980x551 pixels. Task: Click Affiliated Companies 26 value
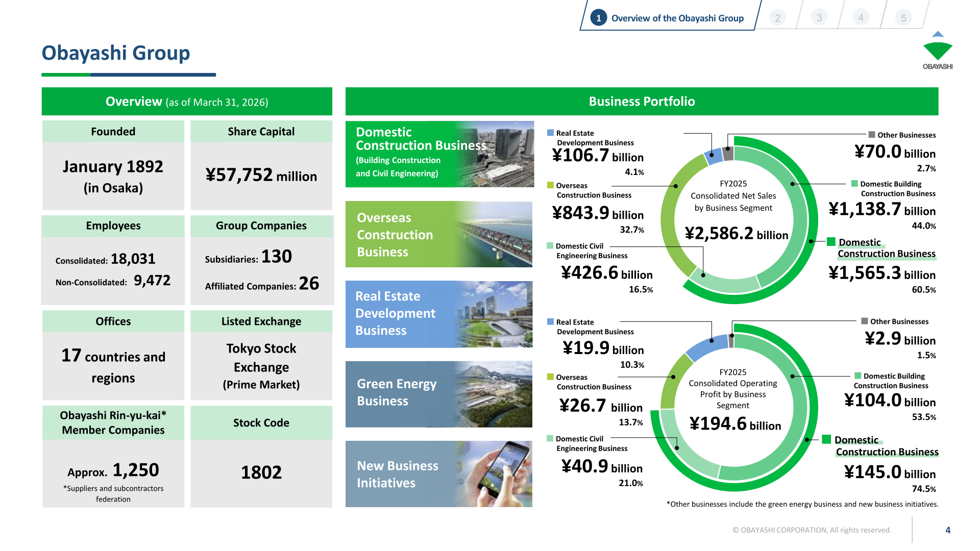pos(309,283)
